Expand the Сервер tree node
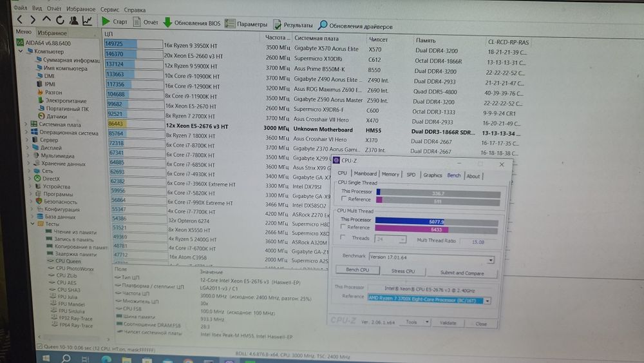Viewport: 644px width, 363px height. [27, 140]
